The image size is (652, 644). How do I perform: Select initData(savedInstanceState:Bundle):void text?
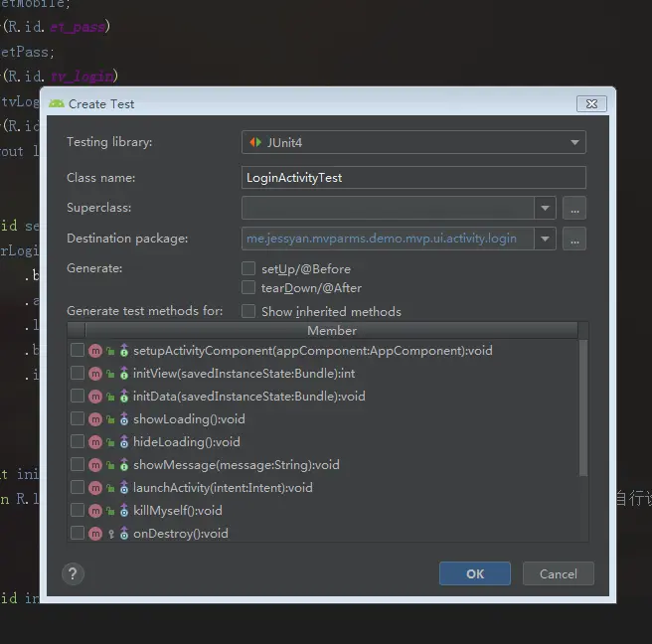click(249, 397)
